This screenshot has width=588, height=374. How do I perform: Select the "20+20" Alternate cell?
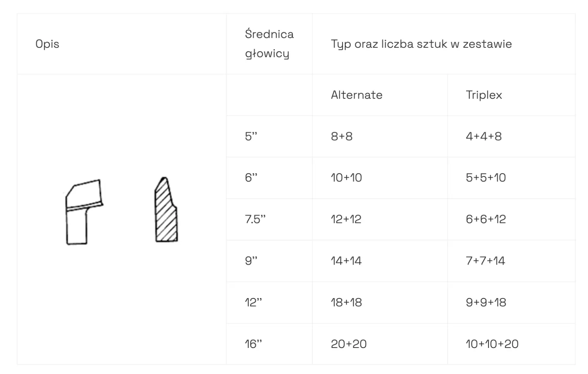point(349,344)
